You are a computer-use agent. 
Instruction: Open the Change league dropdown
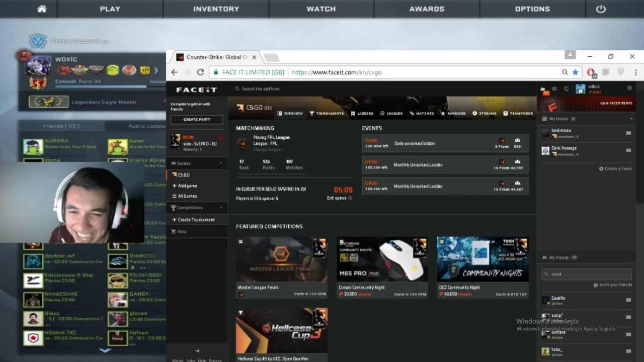click(268, 150)
